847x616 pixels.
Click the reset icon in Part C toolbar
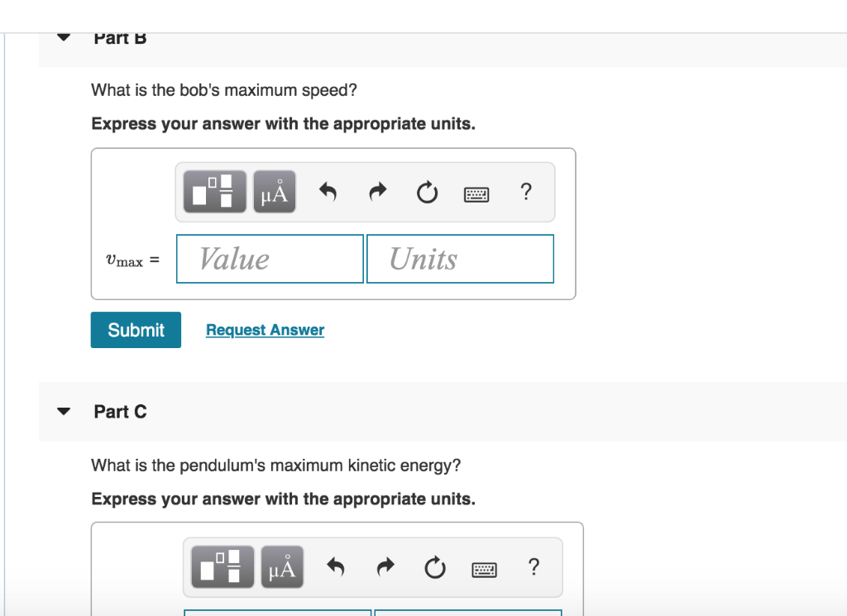click(x=434, y=566)
